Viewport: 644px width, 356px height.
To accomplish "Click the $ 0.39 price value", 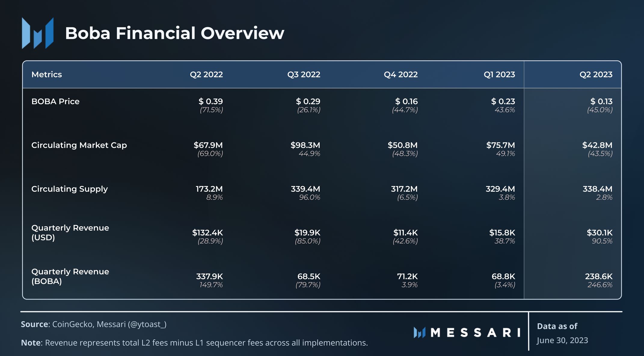I will 211,102.
